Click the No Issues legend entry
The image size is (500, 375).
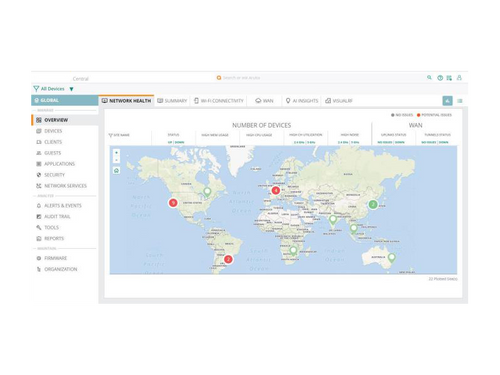point(402,115)
